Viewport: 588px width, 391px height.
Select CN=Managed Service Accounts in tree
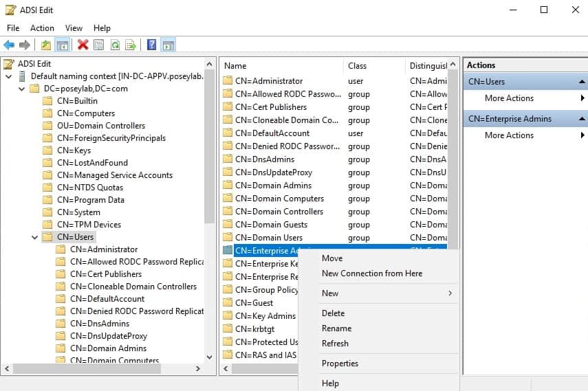click(x=115, y=175)
